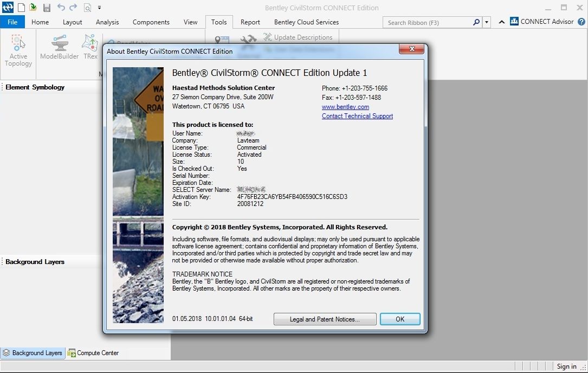
Task: Open Print Preview from quick access toolbar
Action: click(x=87, y=8)
